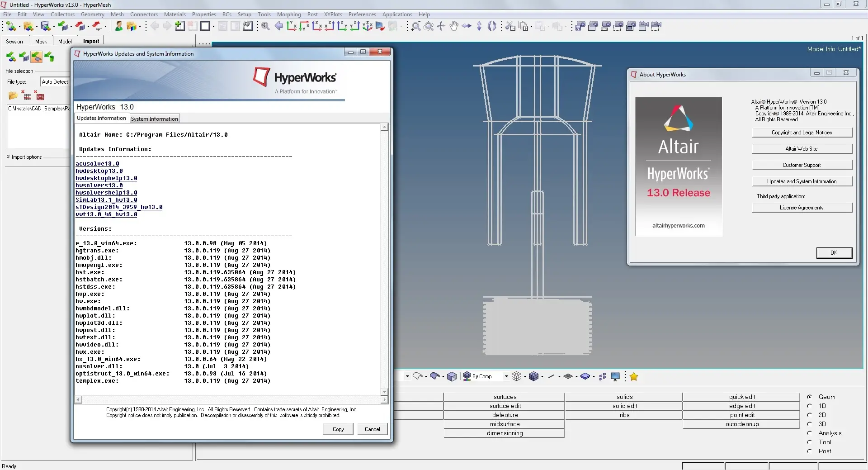
Task: Select the Post radio button
Action: tap(810, 451)
